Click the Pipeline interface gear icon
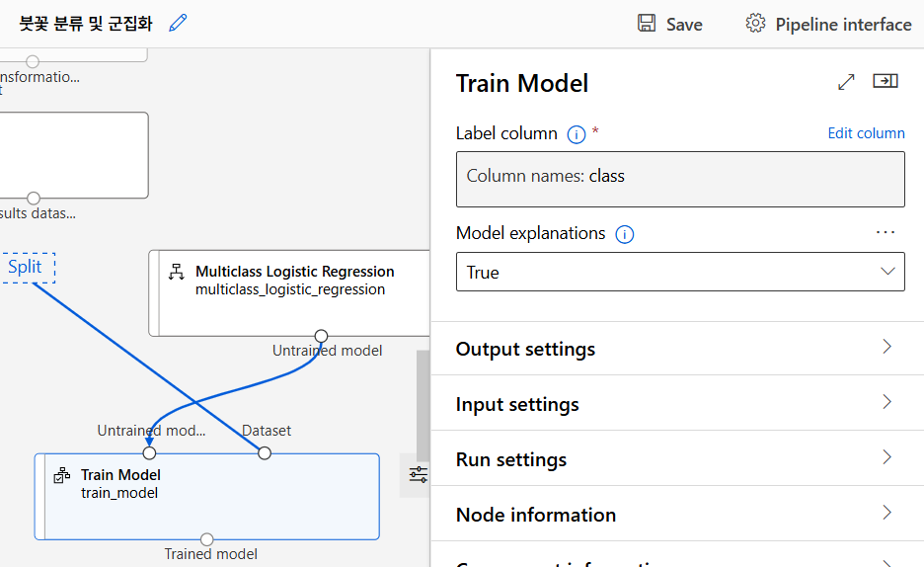This screenshot has width=924, height=567. (755, 24)
